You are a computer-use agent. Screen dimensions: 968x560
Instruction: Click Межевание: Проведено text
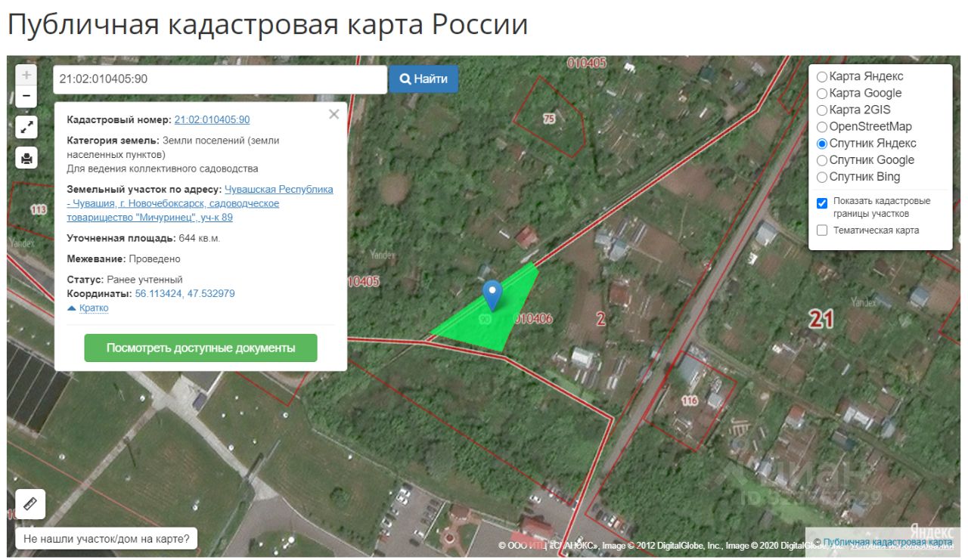tap(123, 259)
